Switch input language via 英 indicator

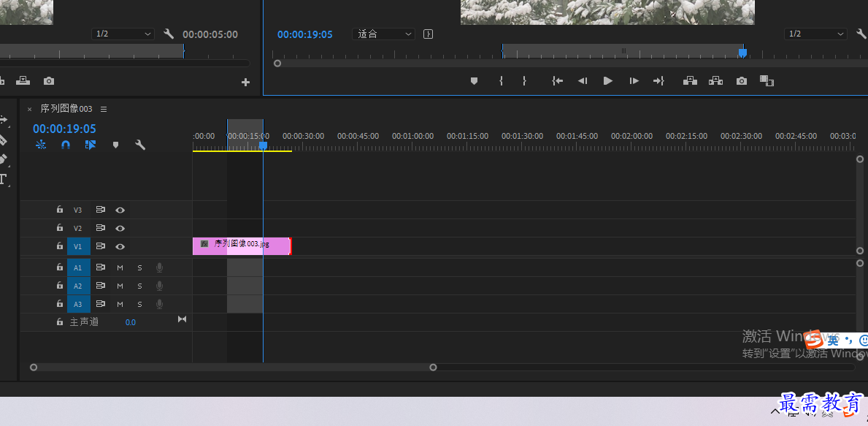click(833, 339)
